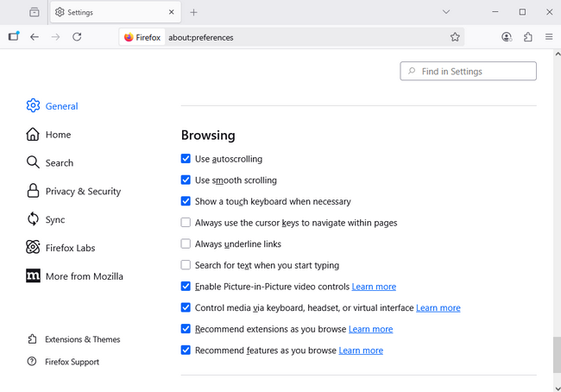Go back to previous page
The height and width of the screenshot is (392, 561).
click(x=35, y=37)
